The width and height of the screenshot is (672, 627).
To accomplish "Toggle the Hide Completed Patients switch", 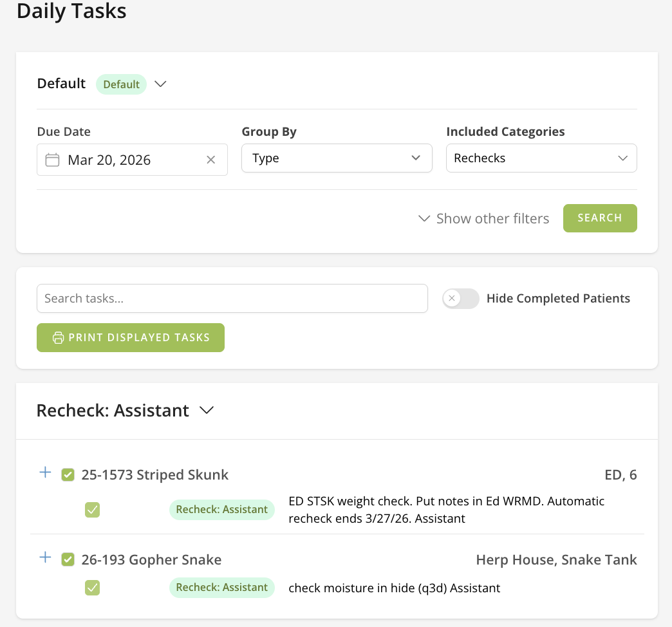I will click(x=460, y=299).
